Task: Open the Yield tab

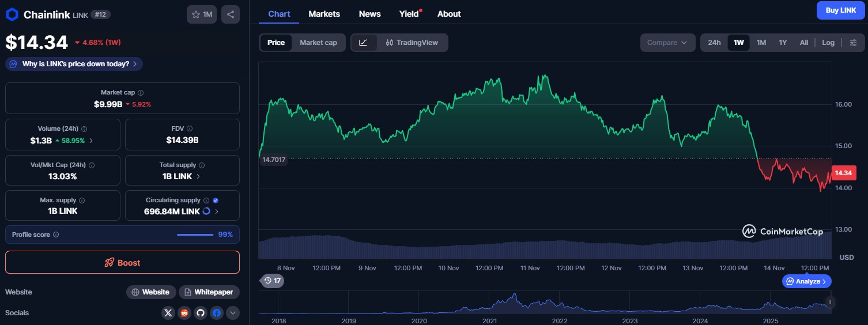Action: tap(409, 14)
